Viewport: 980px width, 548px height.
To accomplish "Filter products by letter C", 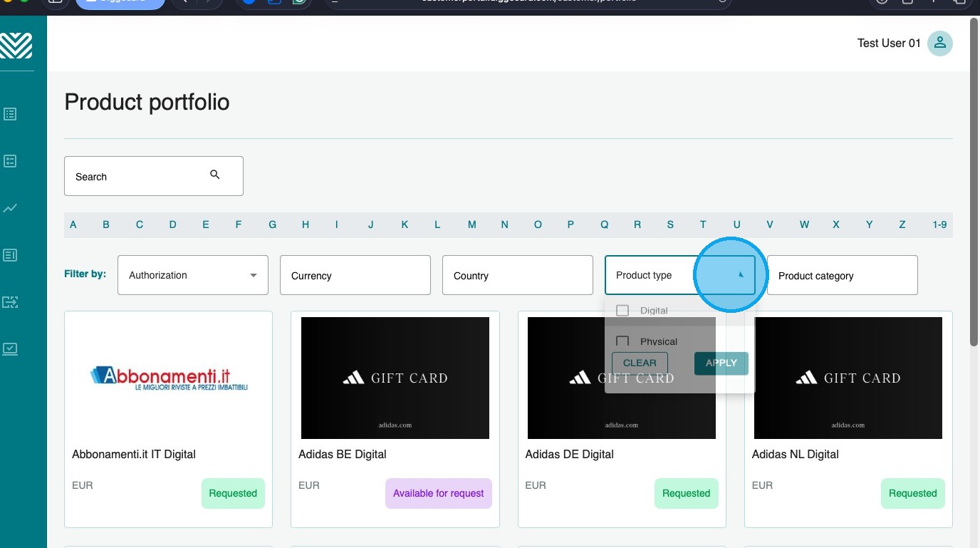I will pyautogui.click(x=140, y=224).
